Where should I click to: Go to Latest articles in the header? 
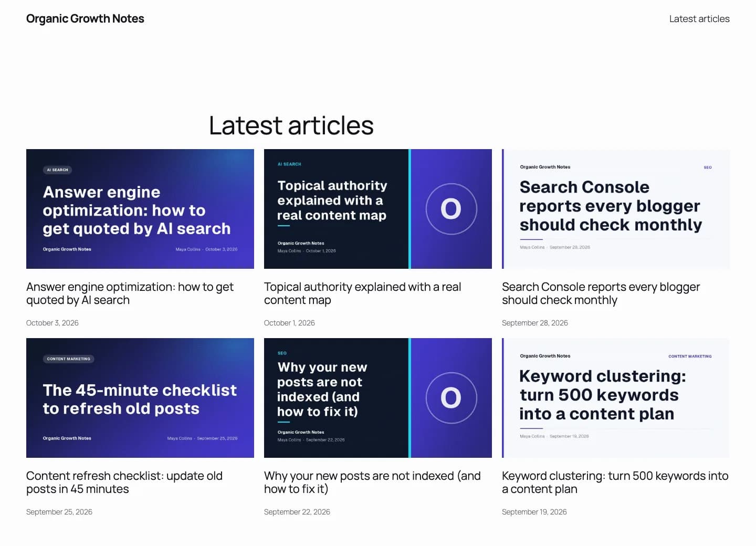699,19
